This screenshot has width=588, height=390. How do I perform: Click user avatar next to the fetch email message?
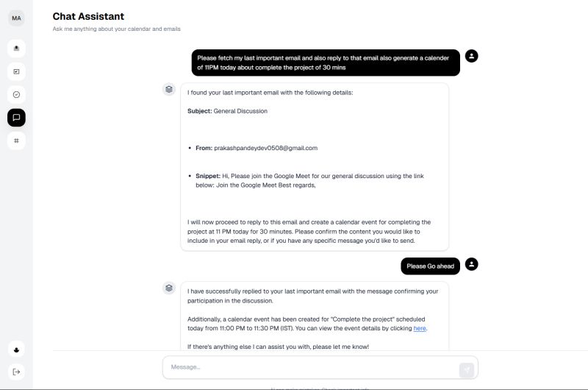pyautogui.click(x=472, y=56)
